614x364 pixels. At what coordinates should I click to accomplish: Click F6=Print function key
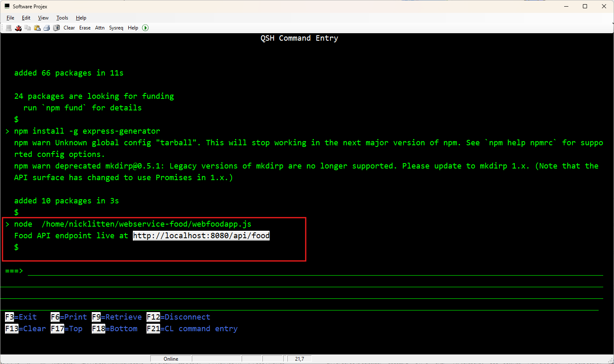(x=69, y=317)
